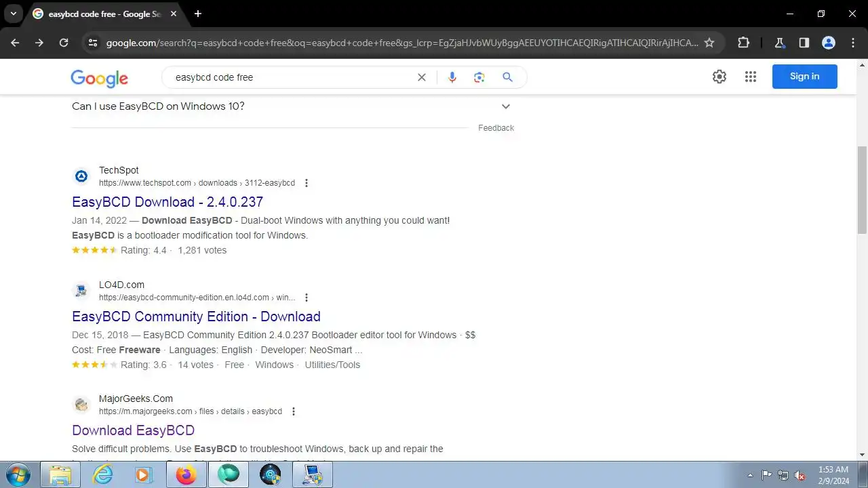Image resolution: width=868 pixels, height=488 pixels.
Task: Click the network icon in tray
Action: click(783, 476)
